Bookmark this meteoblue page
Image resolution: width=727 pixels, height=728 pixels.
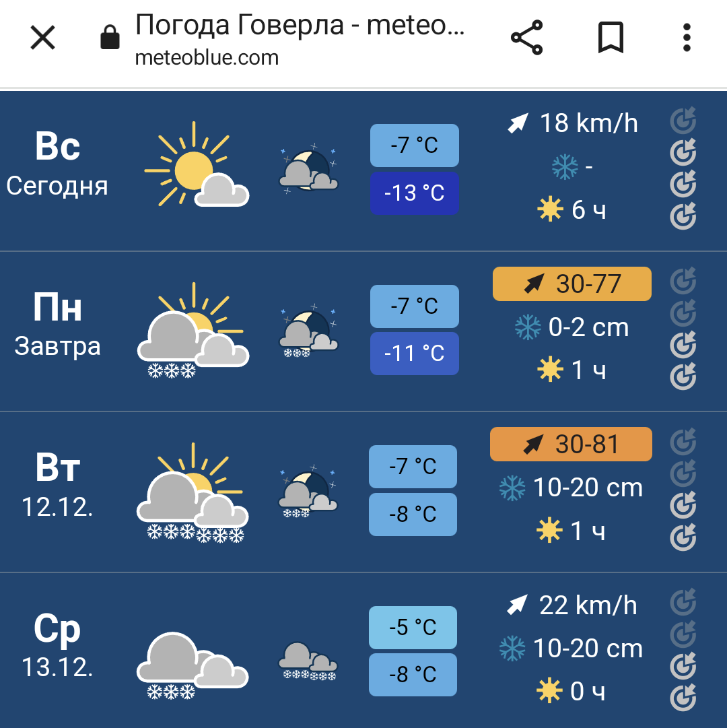[x=611, y=38]
